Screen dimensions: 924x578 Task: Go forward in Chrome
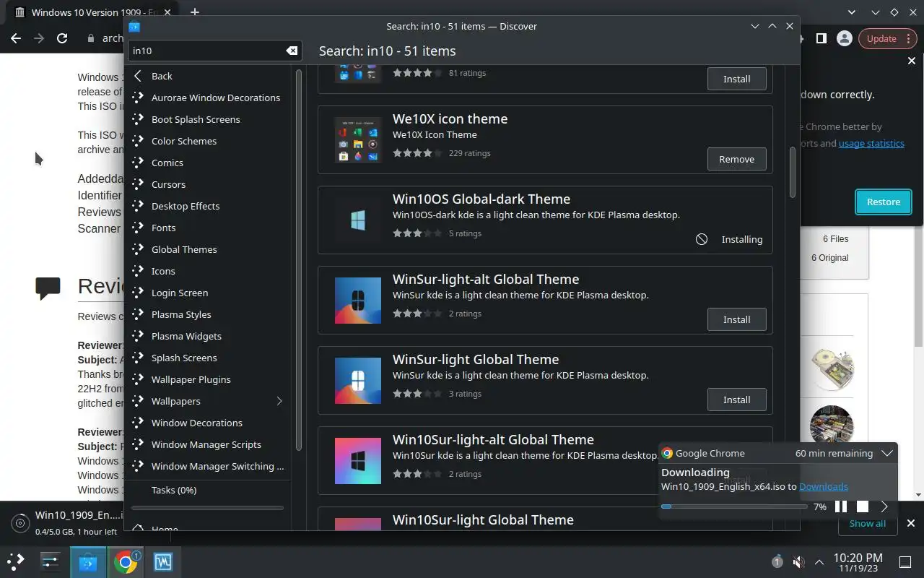tap(39, 38)
